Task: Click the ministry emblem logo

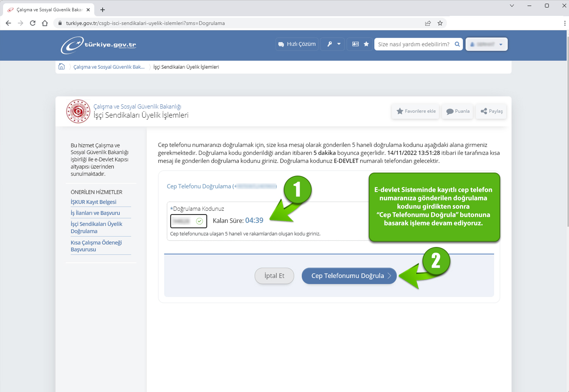Action: [78, 111]
